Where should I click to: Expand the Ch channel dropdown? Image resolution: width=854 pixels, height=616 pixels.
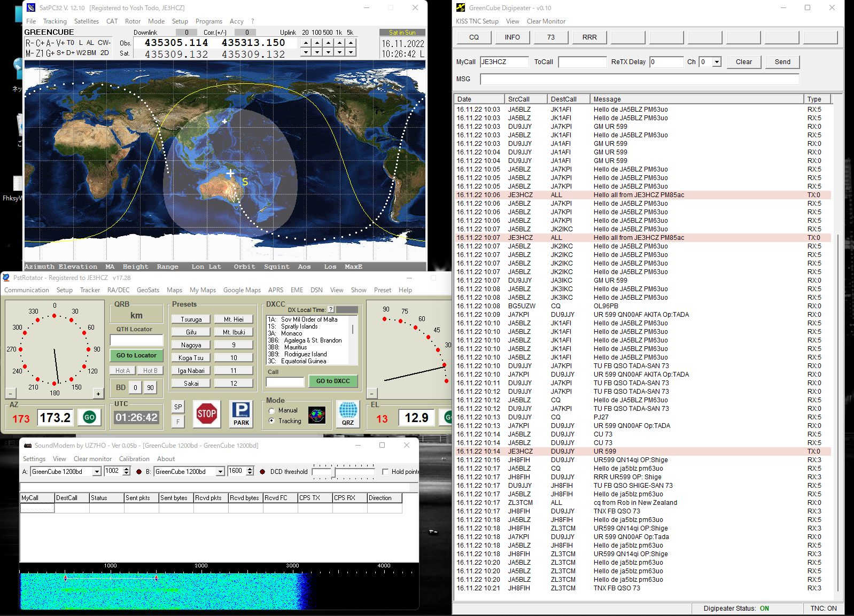[717, 62]
